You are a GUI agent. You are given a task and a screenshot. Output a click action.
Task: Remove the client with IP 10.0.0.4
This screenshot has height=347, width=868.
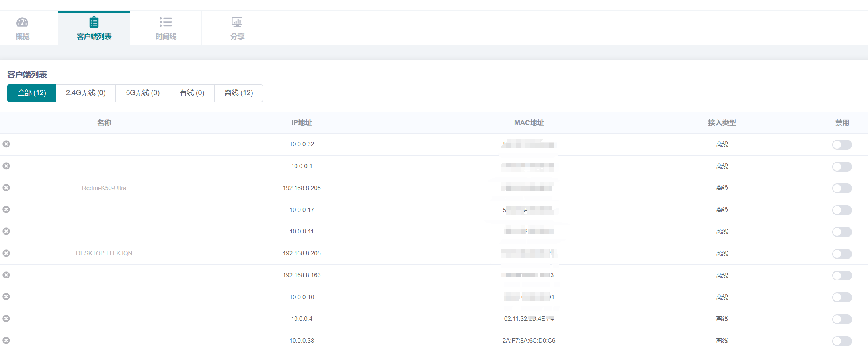(x=6, y=318)
